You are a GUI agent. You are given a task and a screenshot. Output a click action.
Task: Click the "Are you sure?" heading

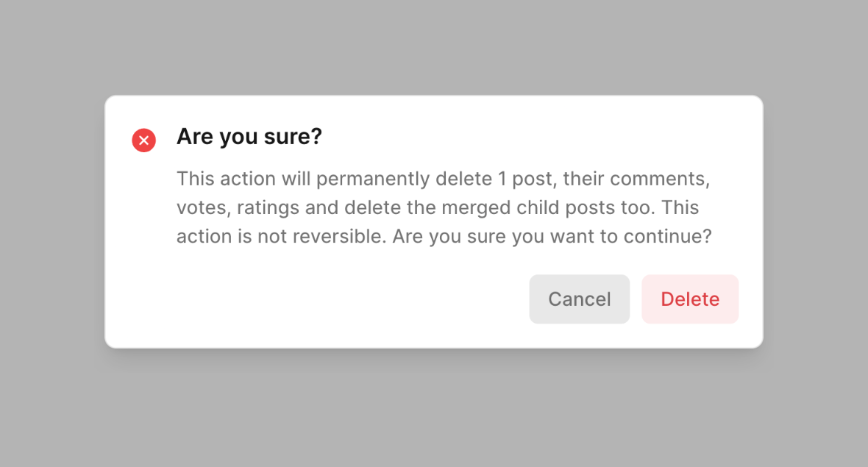click(249, 137)
